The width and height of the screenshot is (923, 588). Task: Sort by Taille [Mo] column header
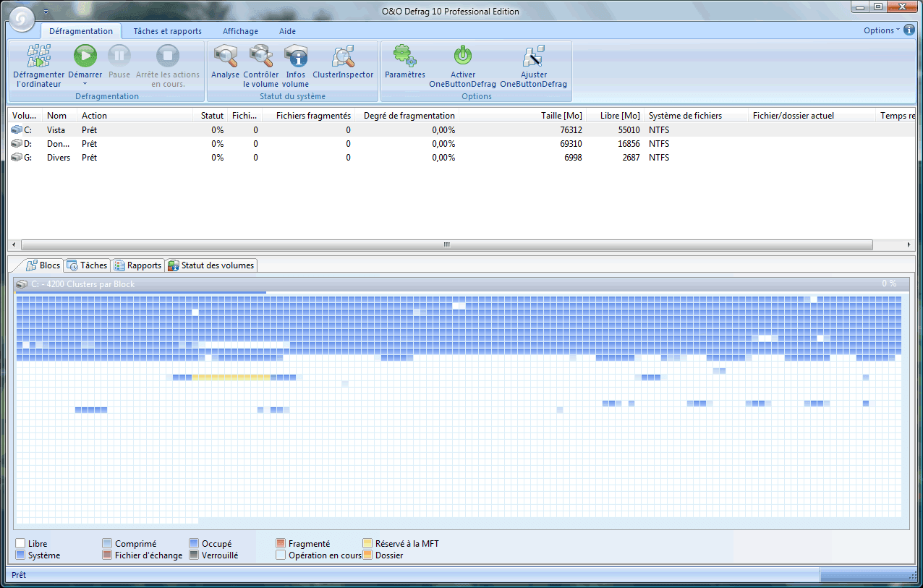523,116
